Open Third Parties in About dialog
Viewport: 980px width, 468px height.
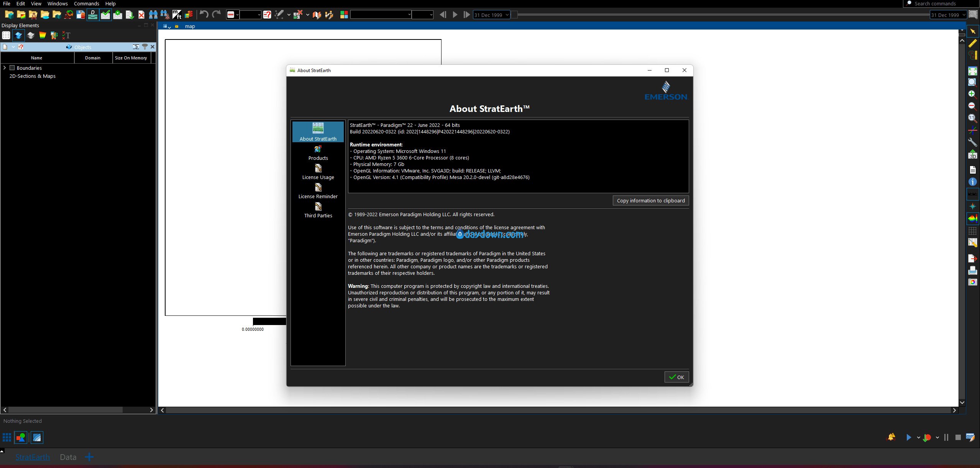318,210
